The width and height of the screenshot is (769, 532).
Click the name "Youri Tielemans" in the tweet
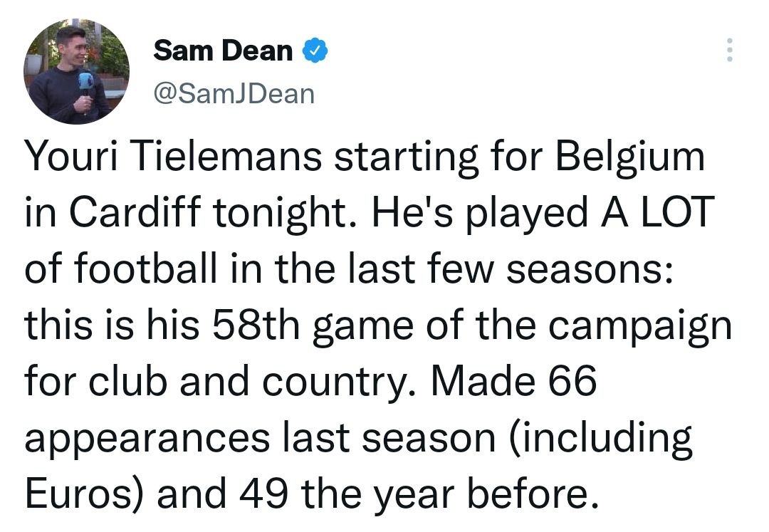click(x=174, y=157)
